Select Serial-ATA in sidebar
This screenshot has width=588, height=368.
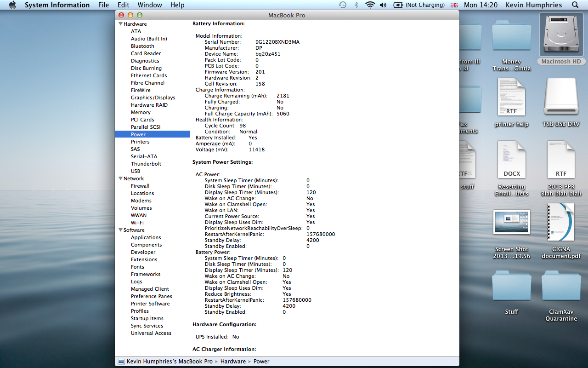pos(144,156)
